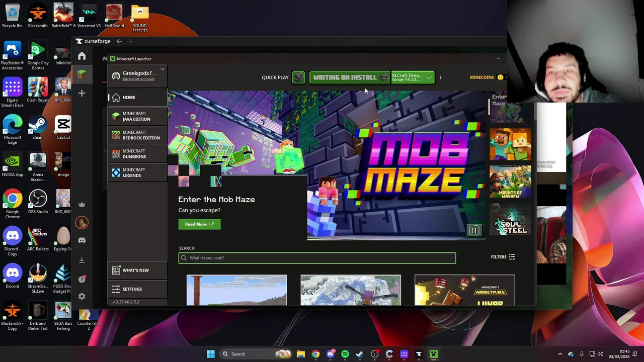Click the Read More button
The image size is (644, 362).
199,224
